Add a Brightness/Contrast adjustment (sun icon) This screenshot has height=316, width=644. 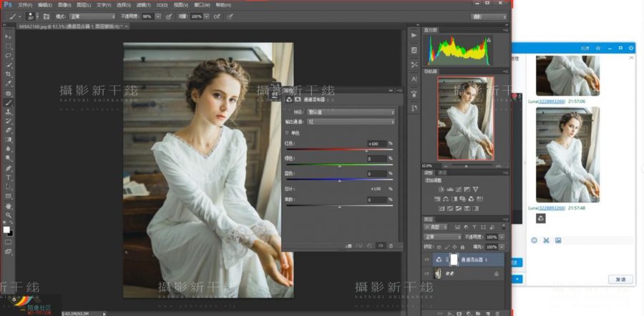pos(441,189)
